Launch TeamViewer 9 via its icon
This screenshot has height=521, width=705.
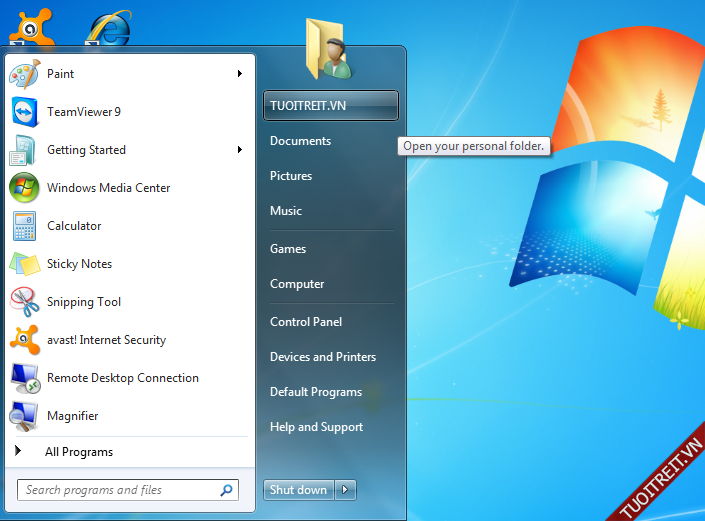[x=24, y=112]
